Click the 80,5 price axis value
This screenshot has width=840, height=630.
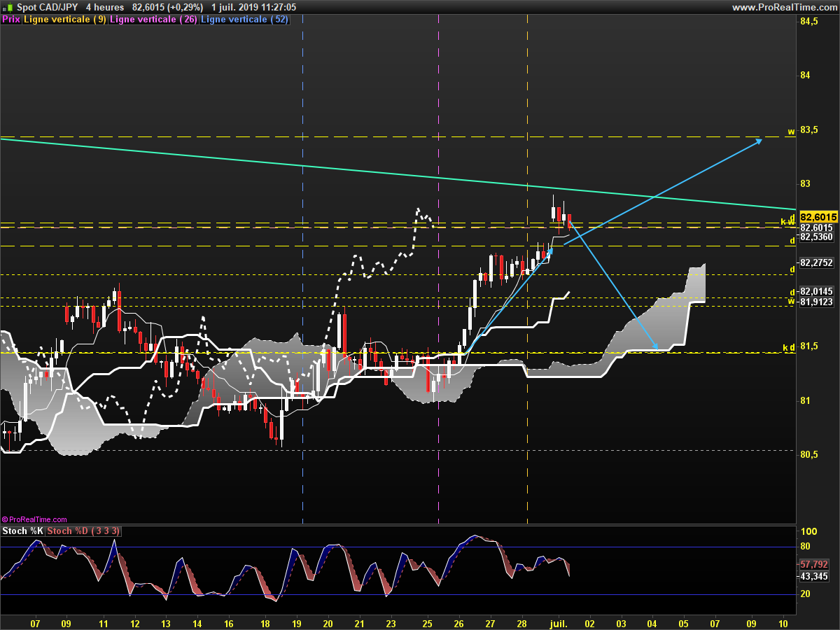808,455
